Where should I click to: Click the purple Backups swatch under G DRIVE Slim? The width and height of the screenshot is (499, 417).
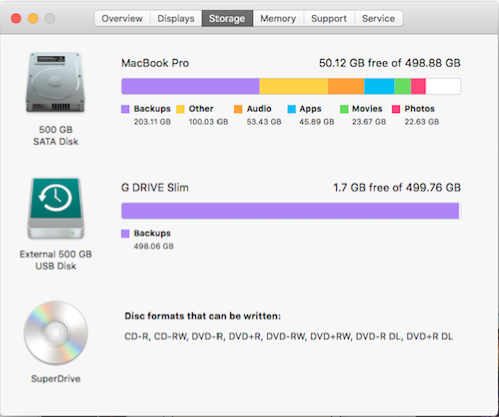[x=125, y=234]
